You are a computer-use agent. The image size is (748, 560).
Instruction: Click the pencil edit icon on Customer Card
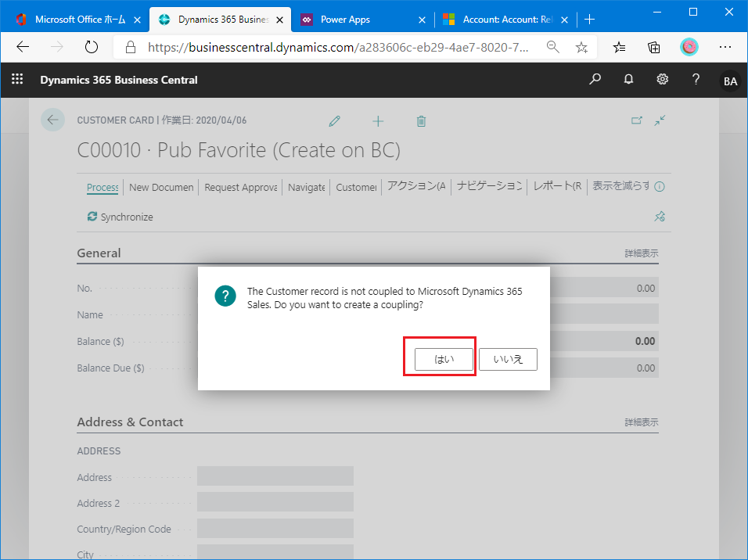335,121
